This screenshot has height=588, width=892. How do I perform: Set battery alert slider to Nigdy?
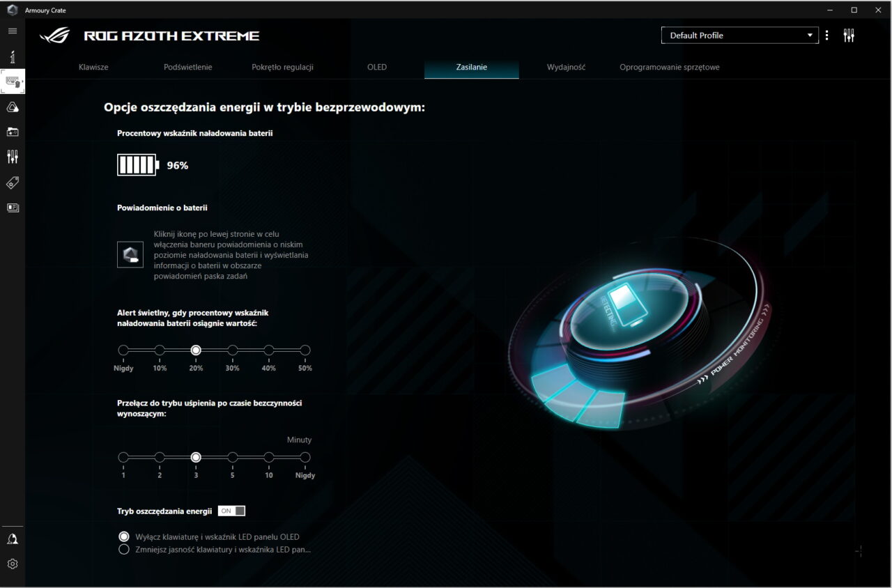(x=123, y=350)
